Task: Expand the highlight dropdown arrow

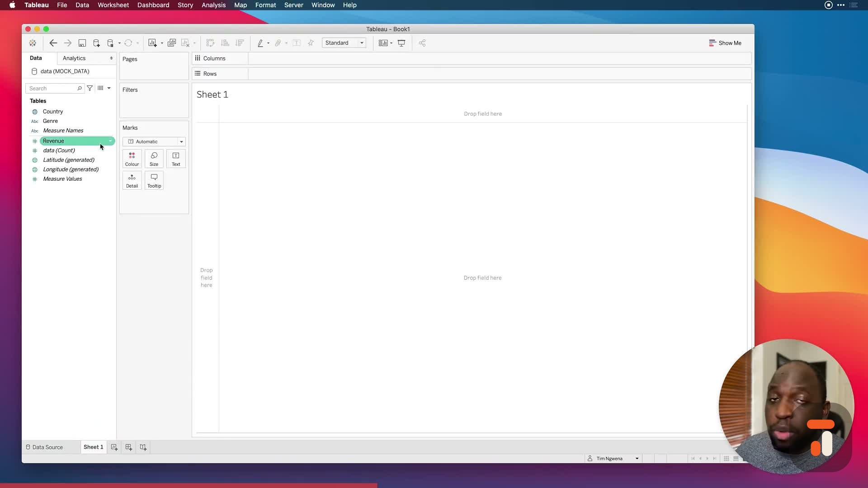Action: click(x=268, y=43)
